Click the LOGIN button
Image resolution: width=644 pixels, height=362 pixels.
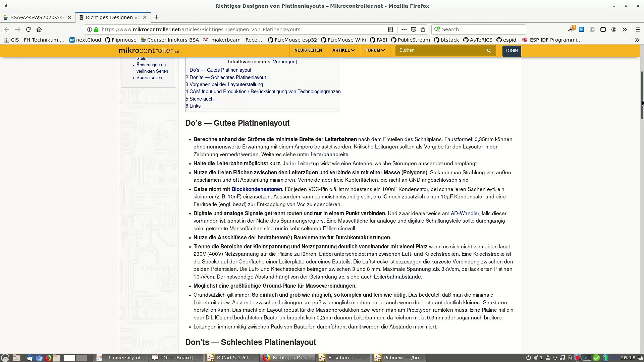(512, 51)
